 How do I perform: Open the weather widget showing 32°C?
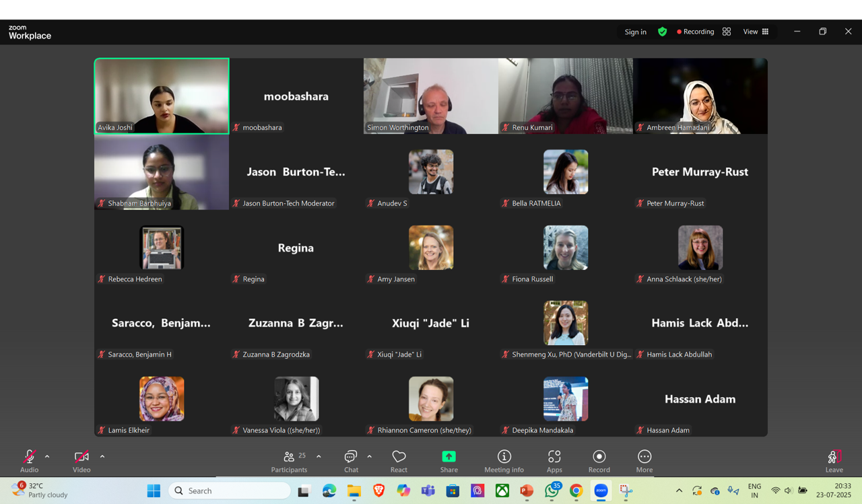(40, 490)
